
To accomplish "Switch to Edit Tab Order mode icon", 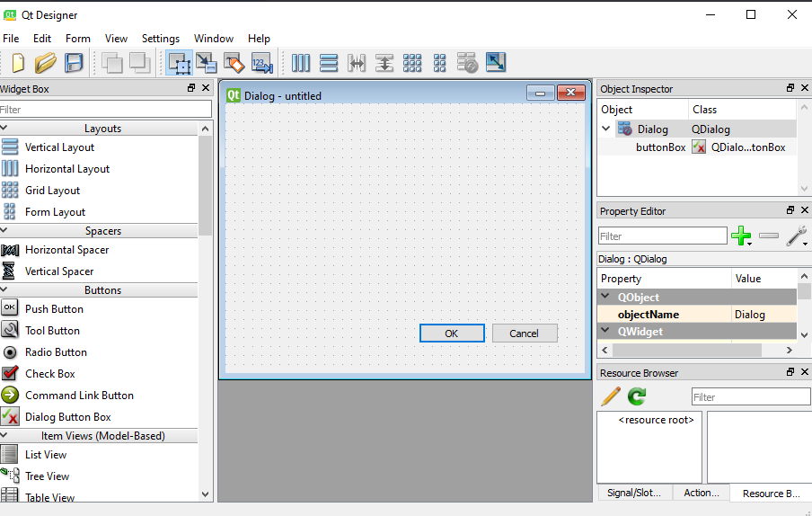I will [261, 63].
